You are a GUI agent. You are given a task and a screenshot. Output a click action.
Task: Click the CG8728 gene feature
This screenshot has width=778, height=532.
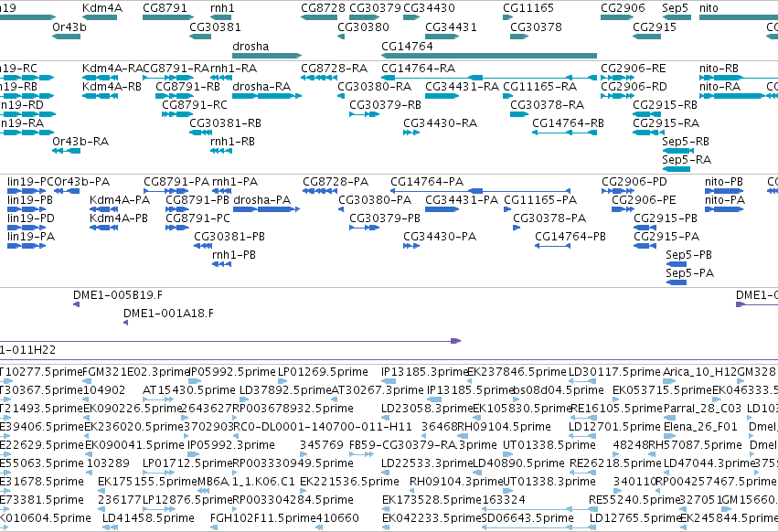click(x=319, y=17)
